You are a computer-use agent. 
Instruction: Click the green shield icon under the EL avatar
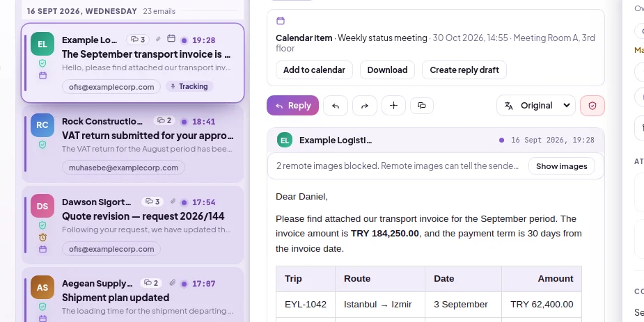[42, 63]
